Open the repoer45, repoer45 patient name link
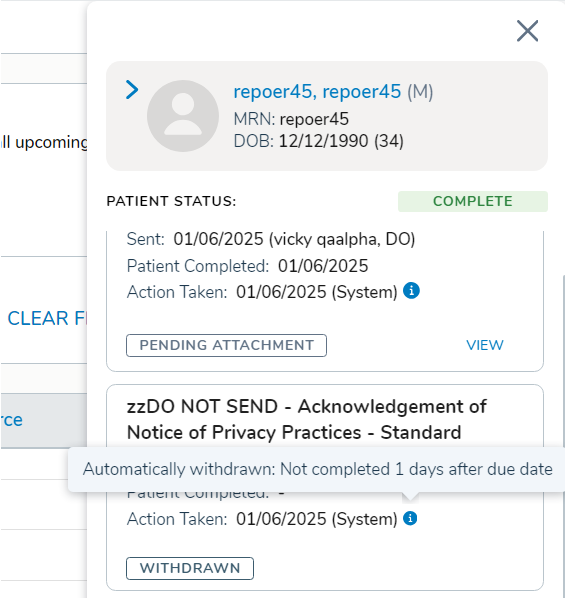Image resolution: width=565 pixels, height=598 pixels. point(317,92)
